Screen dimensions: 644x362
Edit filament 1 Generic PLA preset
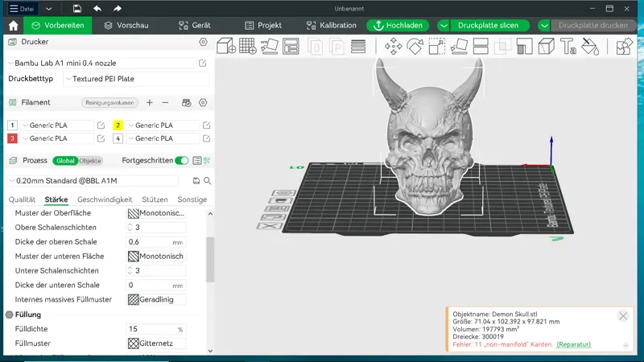pyautogui.click(x=101, y=125)
